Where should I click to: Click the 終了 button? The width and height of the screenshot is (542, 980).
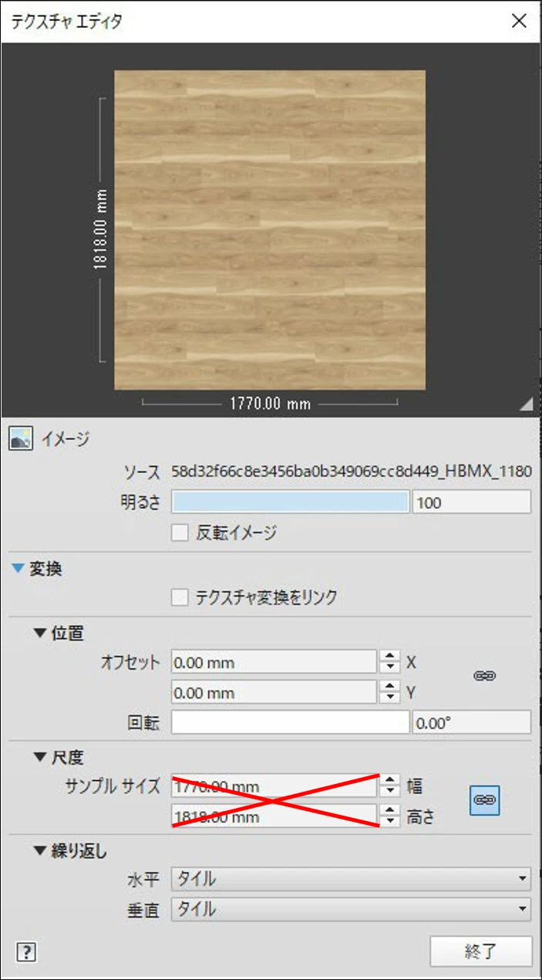[x=481, y=951]
